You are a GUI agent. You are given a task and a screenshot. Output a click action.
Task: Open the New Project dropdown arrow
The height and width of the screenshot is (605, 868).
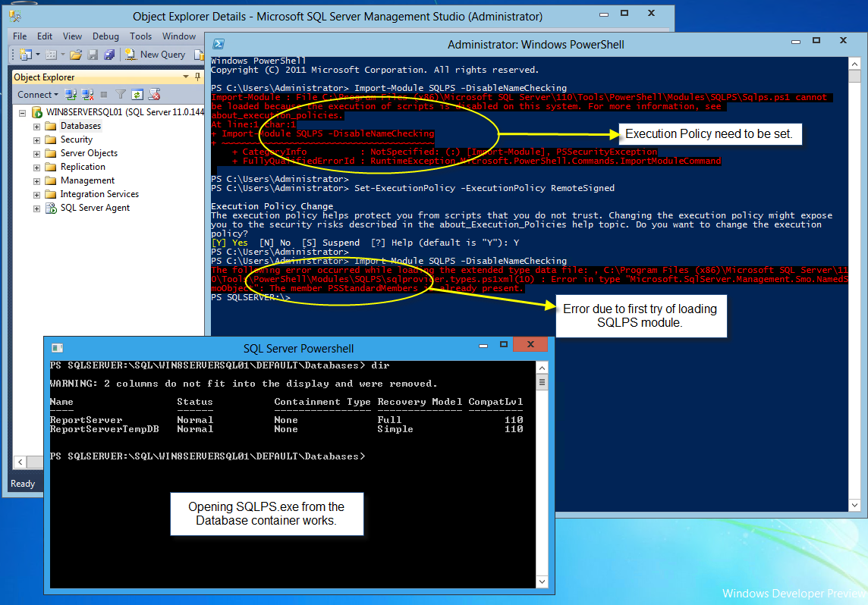[38, 54]
